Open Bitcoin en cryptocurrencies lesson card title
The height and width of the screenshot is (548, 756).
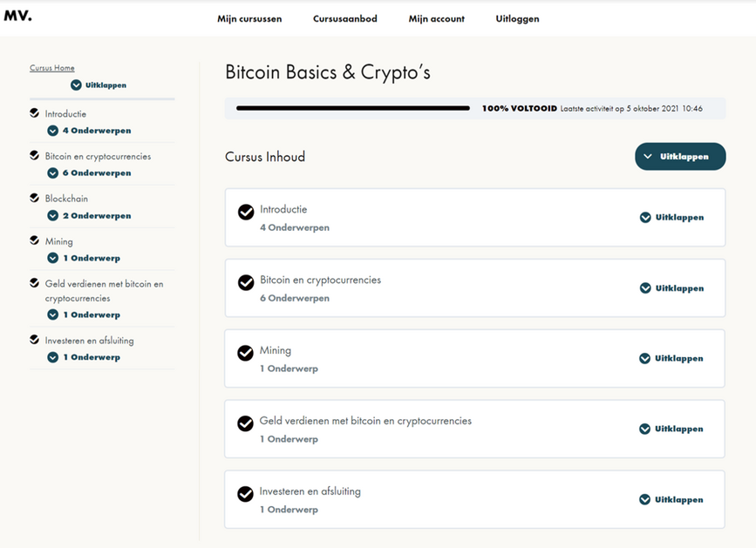click(x=320, y=281)
